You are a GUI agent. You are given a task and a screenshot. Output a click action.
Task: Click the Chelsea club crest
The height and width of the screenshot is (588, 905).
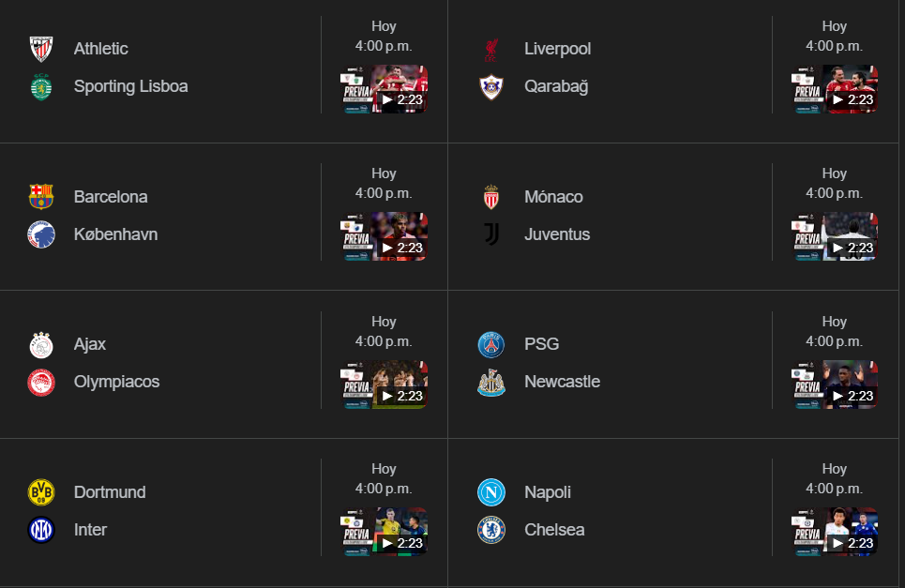pyautogui.click(x=491, y=530)
